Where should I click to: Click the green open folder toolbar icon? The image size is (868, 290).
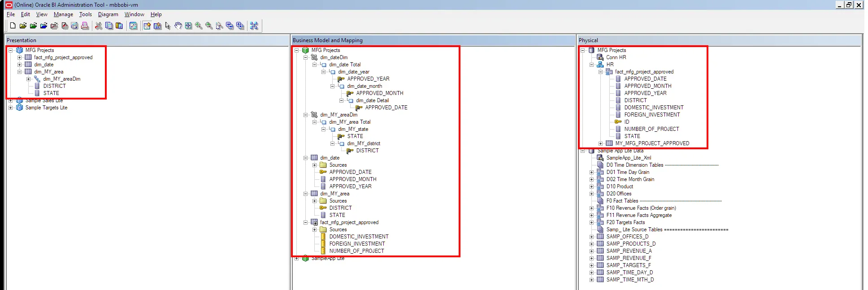pyautogui.click(x=33, y=26)
